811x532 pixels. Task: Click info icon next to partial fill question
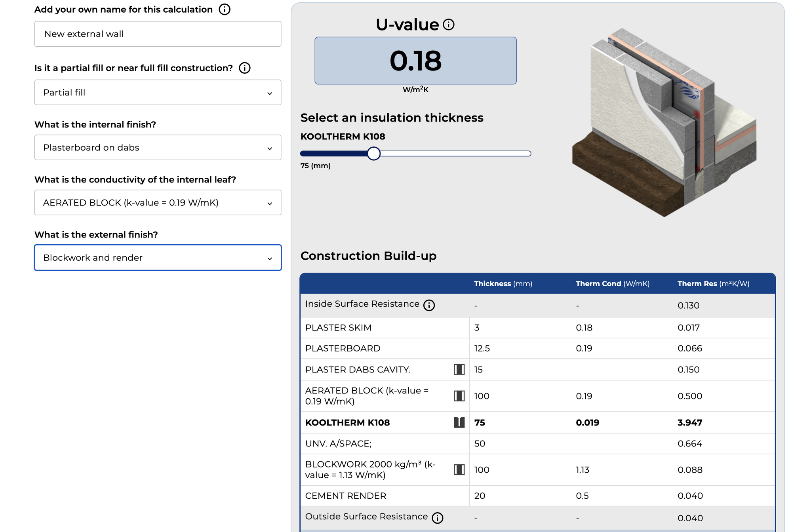[x=245, y=68]
